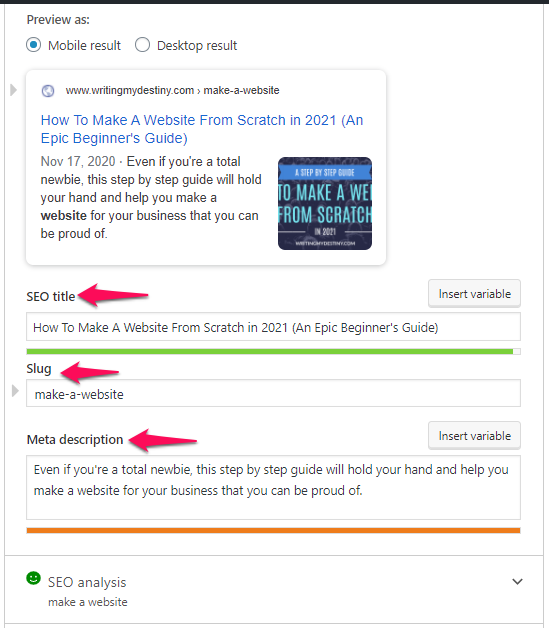Click inside the SEO title input field
Viewport: 549px width, 628px height.
tap(273, 327)
